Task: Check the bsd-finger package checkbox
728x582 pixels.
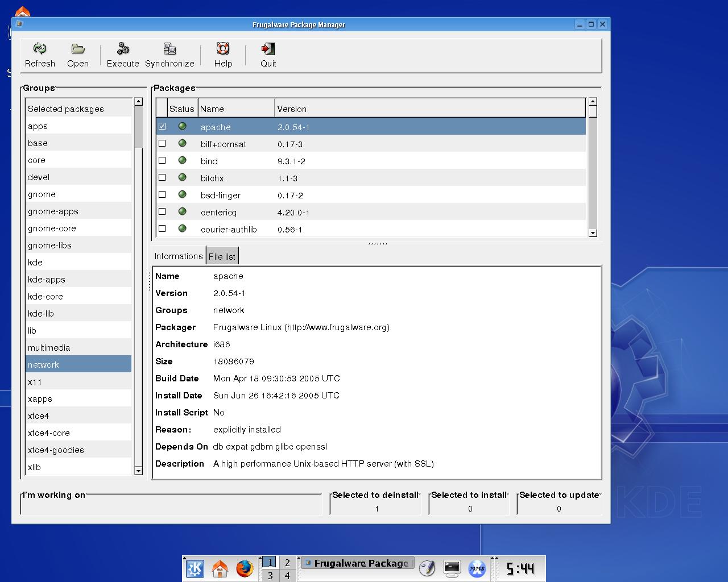Action: pos(162,194)
